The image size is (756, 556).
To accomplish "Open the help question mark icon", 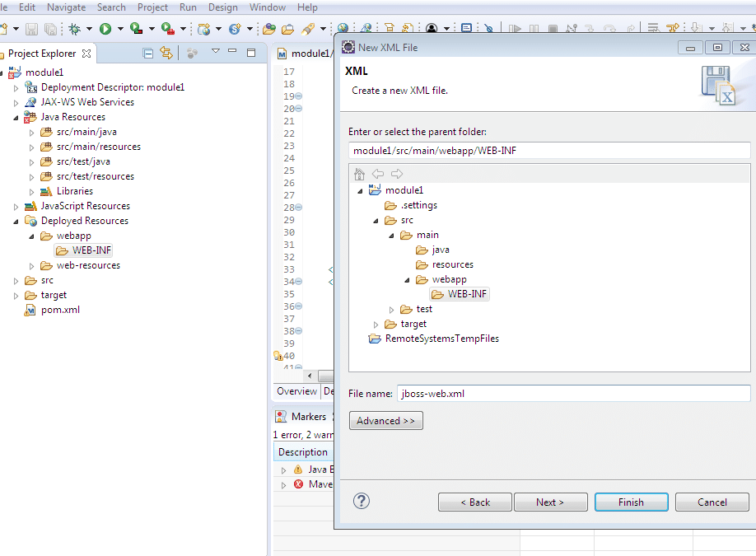I will (x=361, y=501).
